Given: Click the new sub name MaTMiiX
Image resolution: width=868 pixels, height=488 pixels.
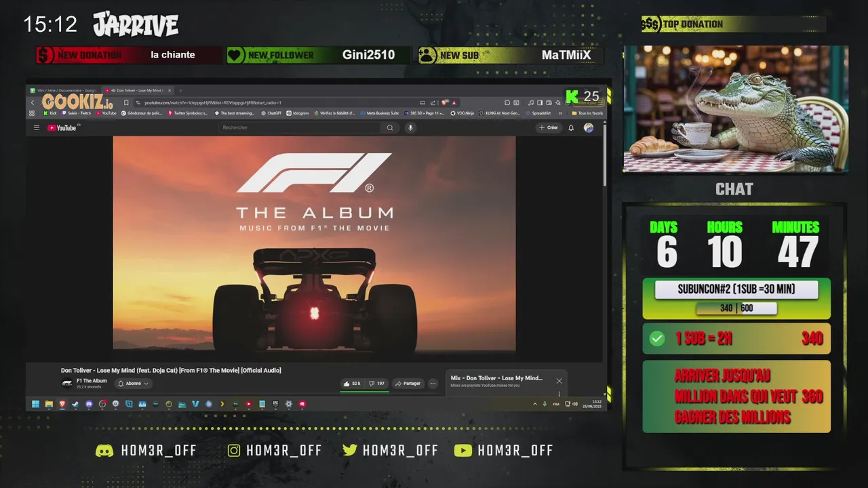Looking at the screenshot, I should coord(566,55).
